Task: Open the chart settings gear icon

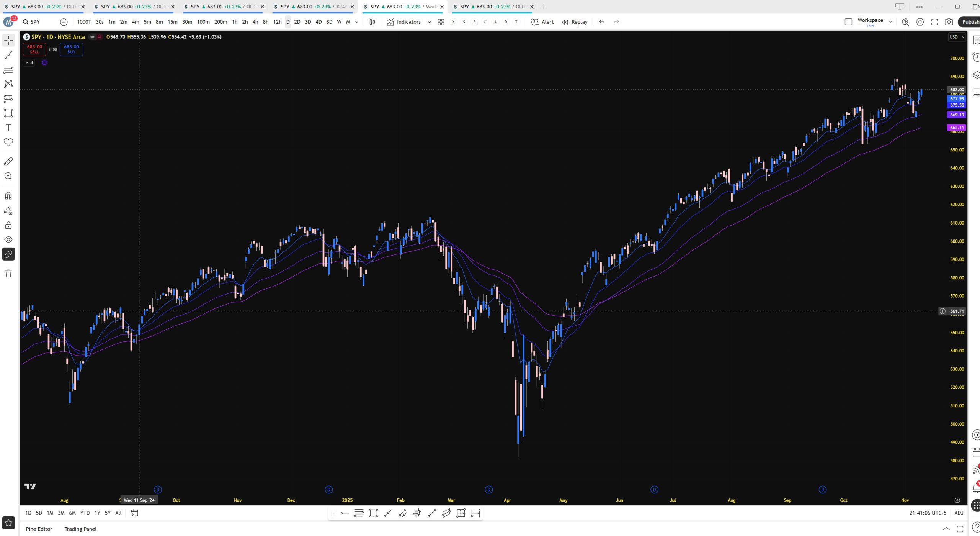Action: click(x=920, y=22)
